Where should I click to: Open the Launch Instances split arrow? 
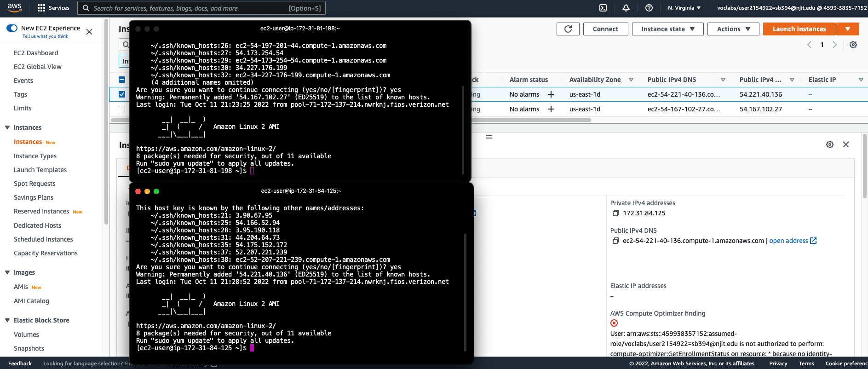[847, 29]
